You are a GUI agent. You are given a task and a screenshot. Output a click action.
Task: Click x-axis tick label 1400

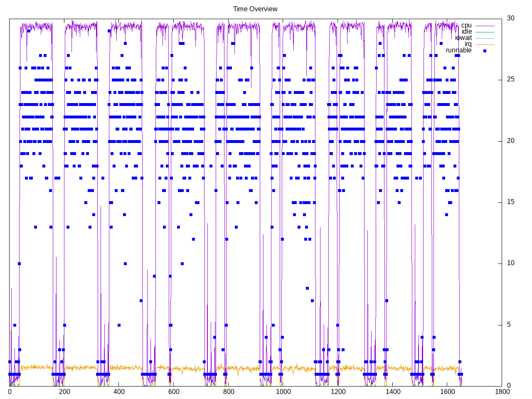point(393,392)
